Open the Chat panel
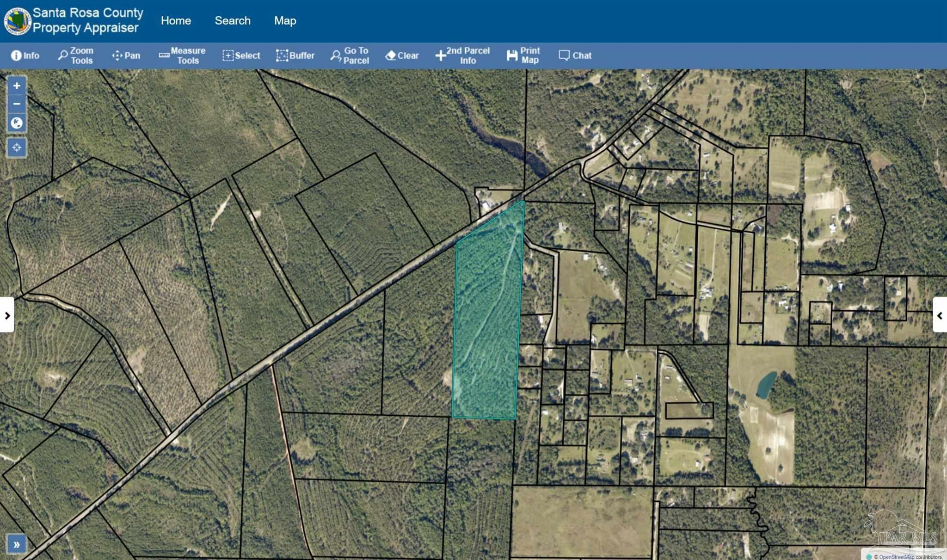This screenshot has height=560, width=947. [x=574, y=55]
